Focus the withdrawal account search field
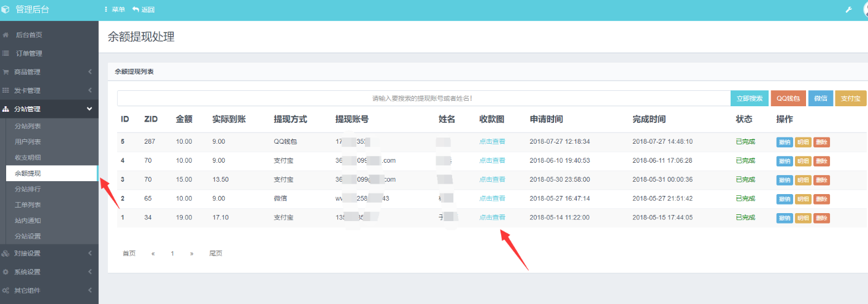868x304 pixels. coord(423,98)
